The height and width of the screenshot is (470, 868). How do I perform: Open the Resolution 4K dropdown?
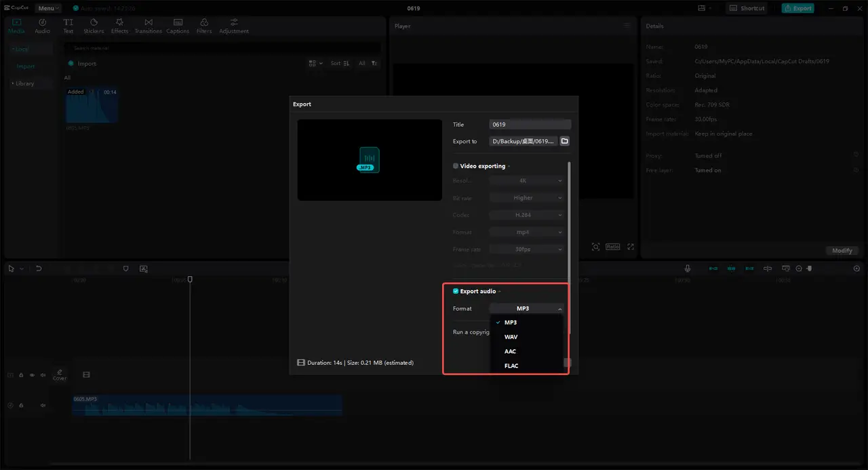click(526, 181)
